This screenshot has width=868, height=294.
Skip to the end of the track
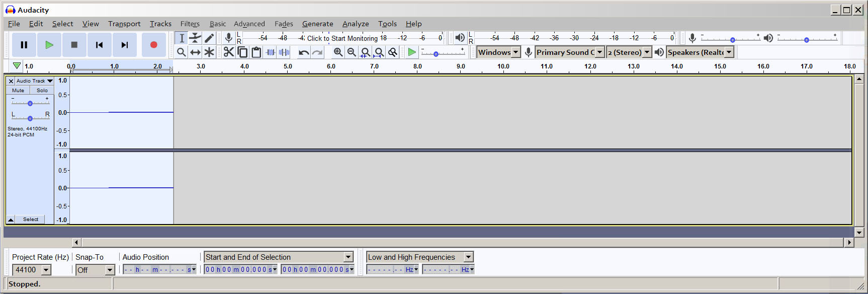coord(125,45)
